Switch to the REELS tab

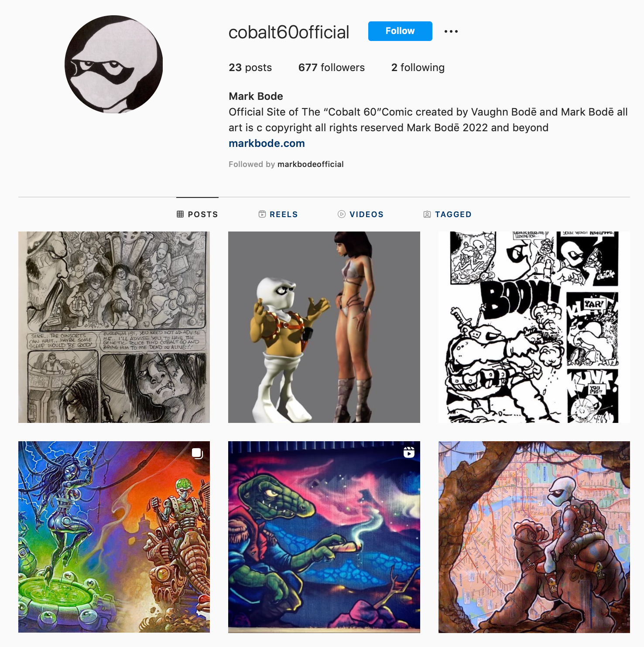click(278, 214)
